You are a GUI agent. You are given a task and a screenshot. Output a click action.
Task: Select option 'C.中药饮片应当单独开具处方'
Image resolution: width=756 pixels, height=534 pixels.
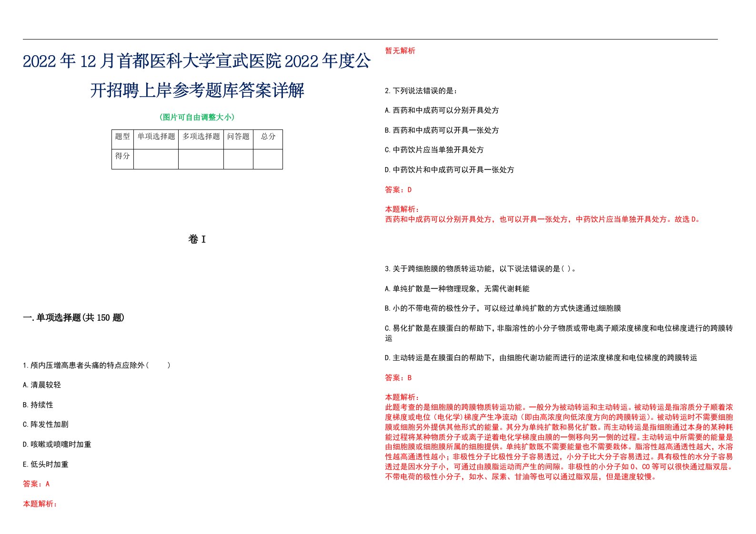434,150
